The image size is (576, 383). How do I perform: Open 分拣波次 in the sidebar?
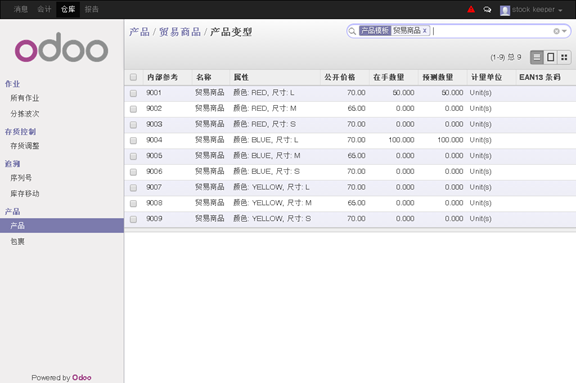(x=25, y=114)
